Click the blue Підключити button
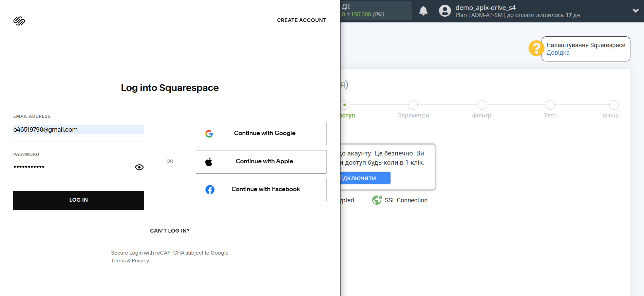 (x=365, y=178)
